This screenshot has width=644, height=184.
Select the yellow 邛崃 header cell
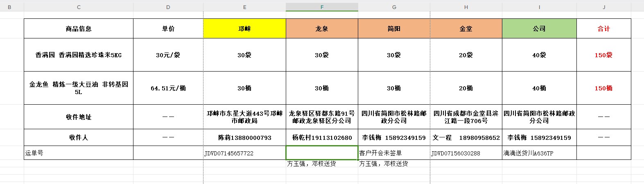tap(244, 29)
